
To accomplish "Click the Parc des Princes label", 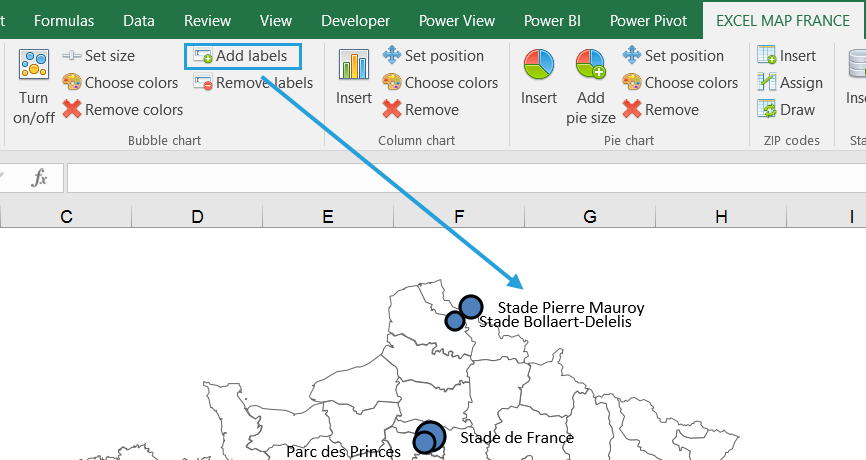I will (x=343, y=452).
